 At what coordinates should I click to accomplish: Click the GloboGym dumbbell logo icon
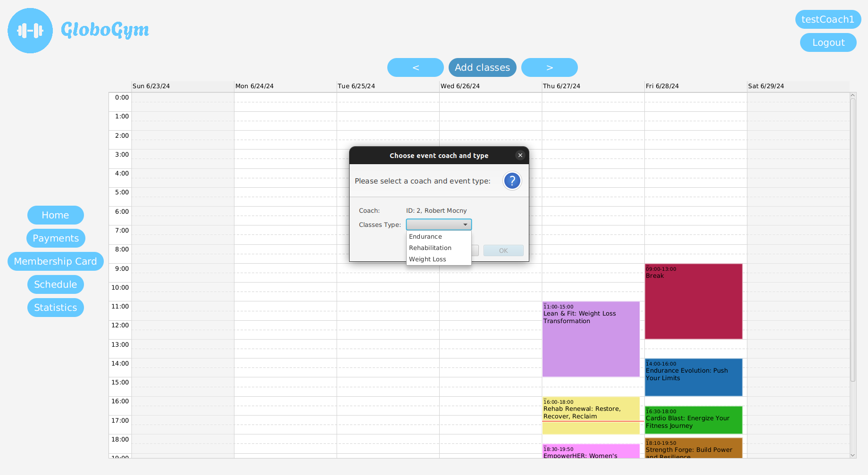tap(30, 31)
